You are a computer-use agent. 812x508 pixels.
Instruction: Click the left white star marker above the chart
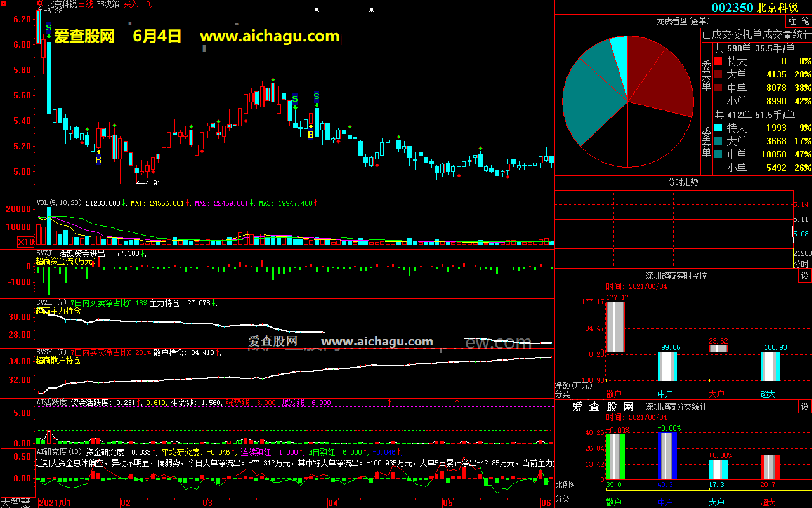point(317,10)
